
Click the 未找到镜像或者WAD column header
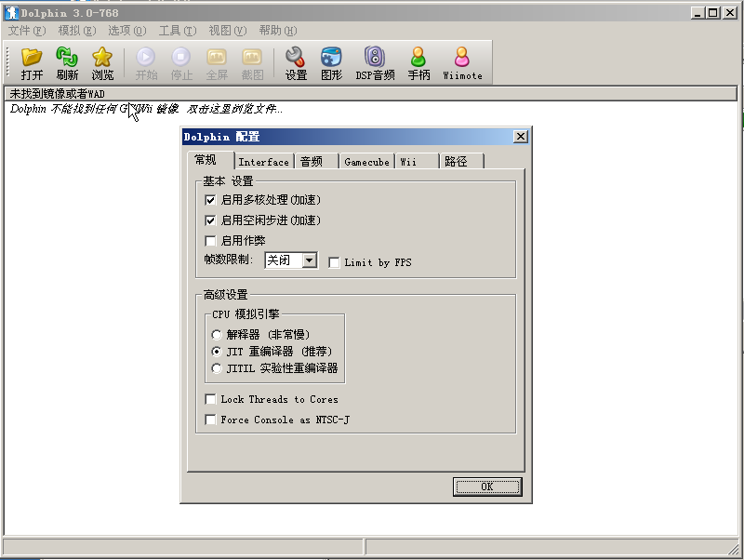(370, 94)
